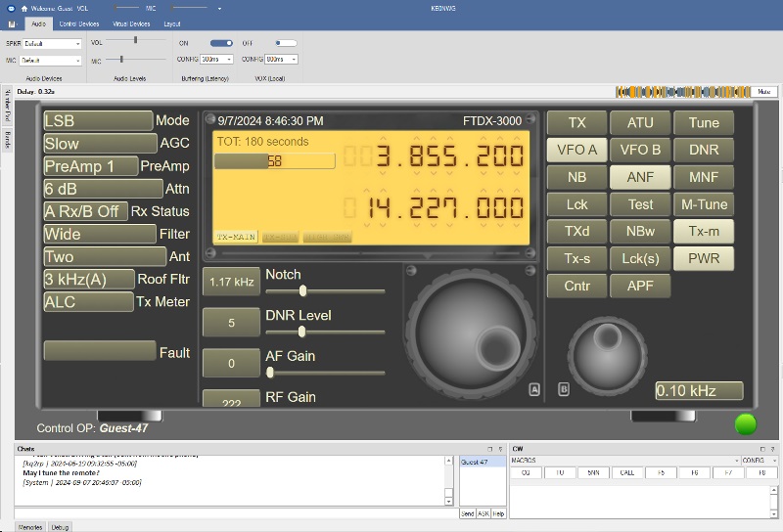
Task: Select VFO B
Action: coord(640,150)
